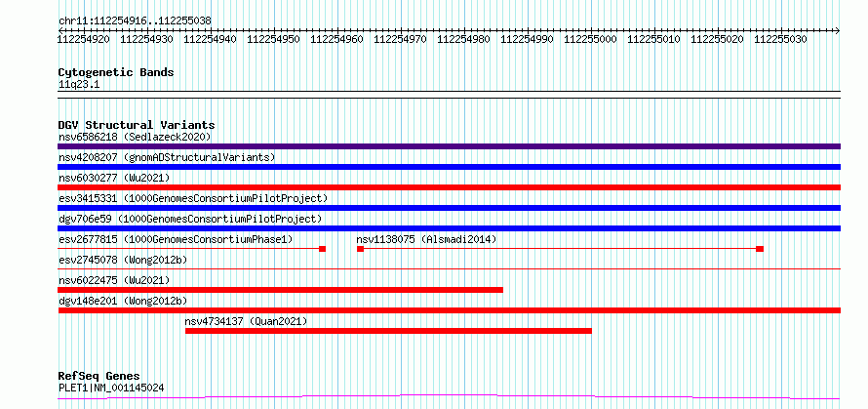Image resolution: width=868 pixels, height=409 pixels.
Task: Open variant label esv2677815 (1000GenomesConsortiumPhase1)
Action: [x=176, y=239]
